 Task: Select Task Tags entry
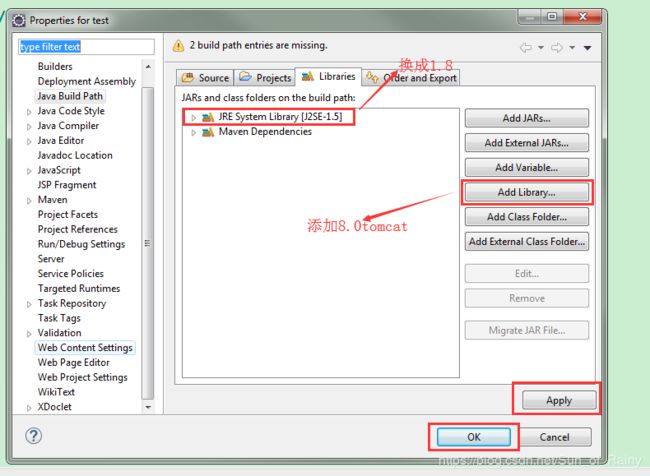pos(59,318)
